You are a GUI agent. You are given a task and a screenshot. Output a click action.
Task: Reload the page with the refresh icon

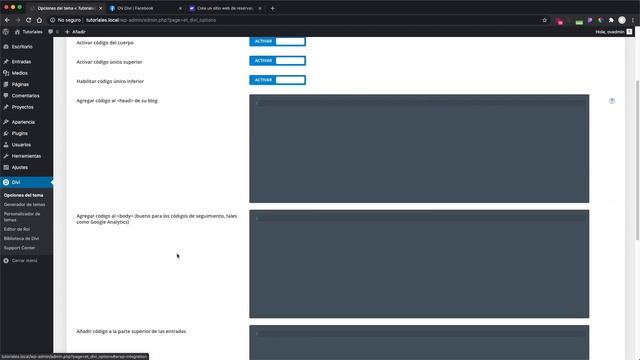coord(29,20)
